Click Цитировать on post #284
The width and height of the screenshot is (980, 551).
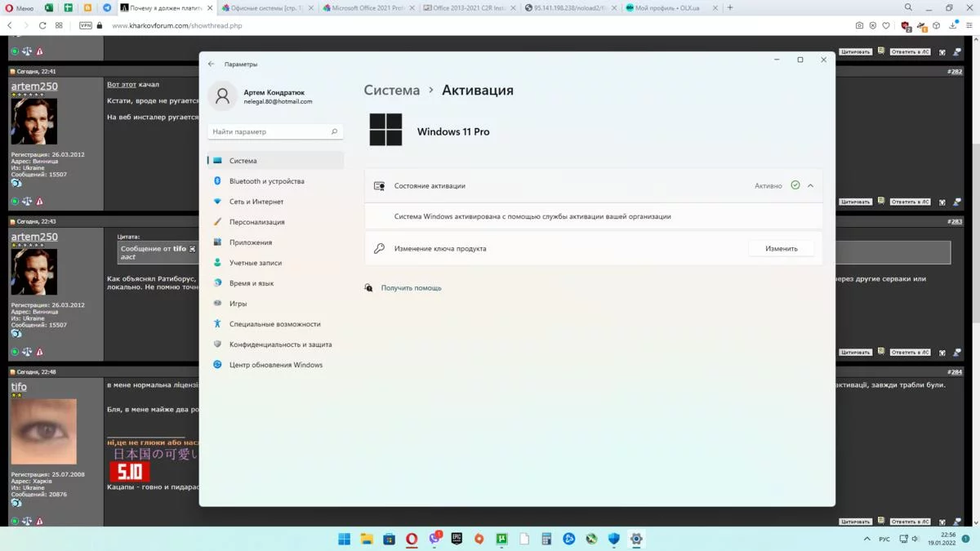pyautogui.click(x=855, y=521)
